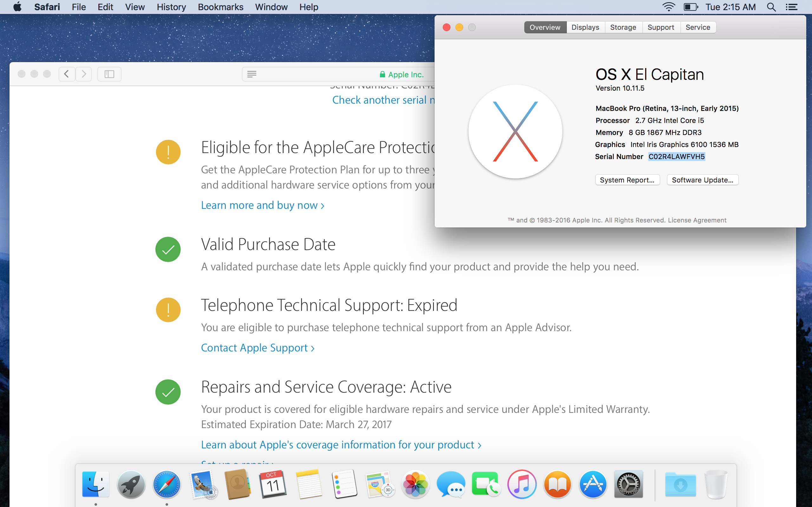Open Spotlight search in the menu bar
812x507 pixels.
[771, 7]
